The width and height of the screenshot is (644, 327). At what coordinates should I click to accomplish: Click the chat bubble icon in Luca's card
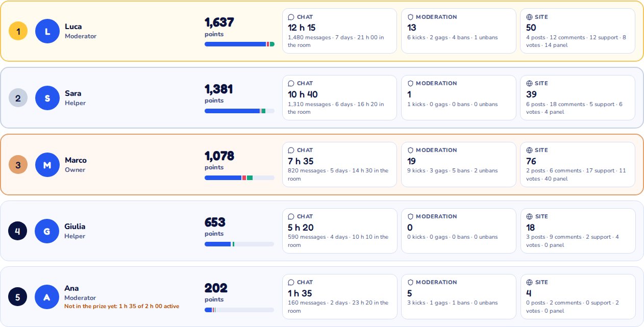(291, 17)
